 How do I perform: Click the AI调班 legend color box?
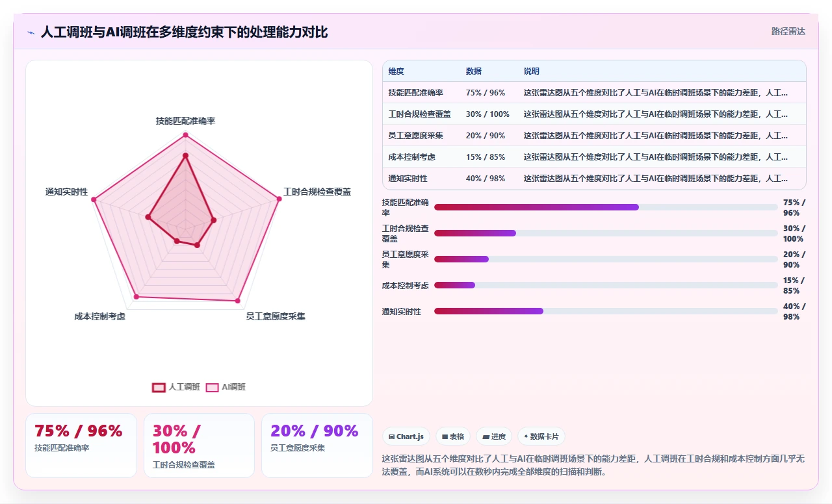coord(213,387)
